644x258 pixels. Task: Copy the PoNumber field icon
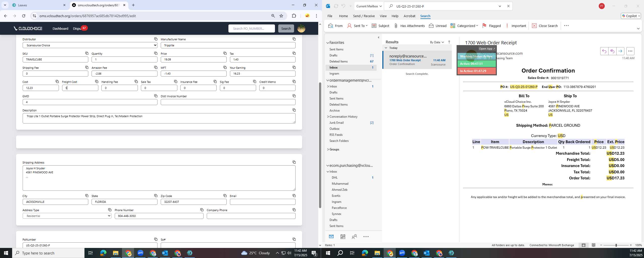coord(156,239)
